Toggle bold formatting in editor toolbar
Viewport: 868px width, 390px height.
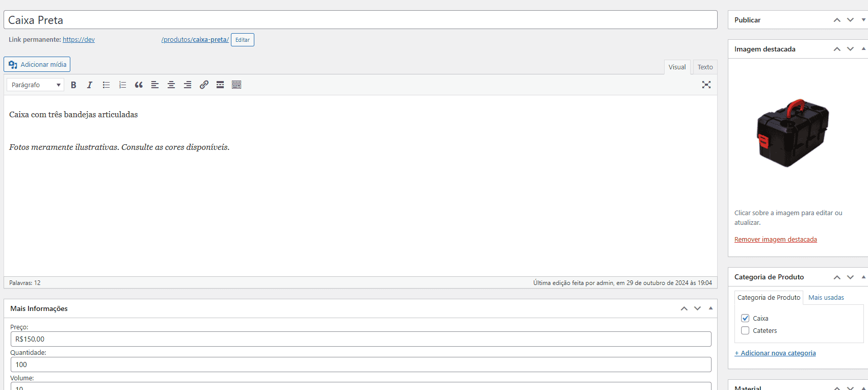point(73,85)
